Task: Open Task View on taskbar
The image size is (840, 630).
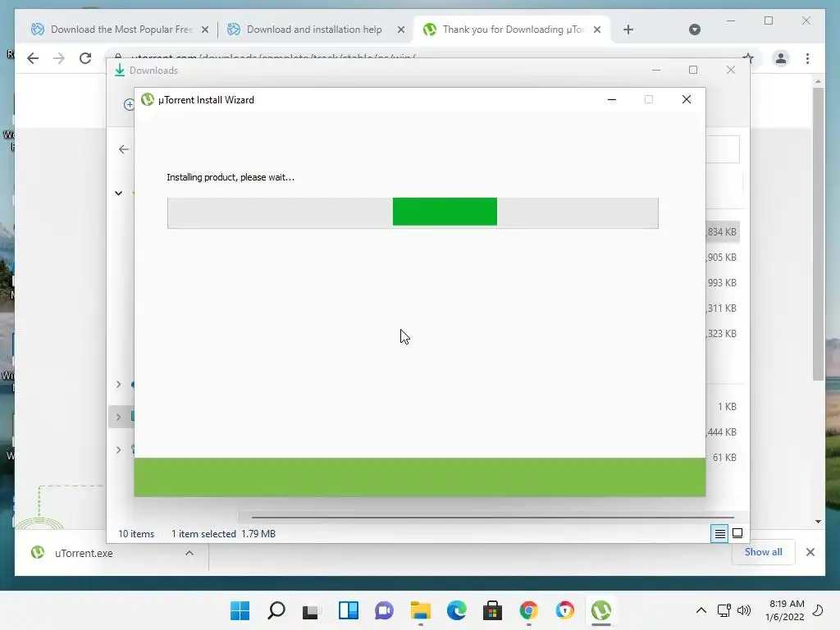Action: 312,610
